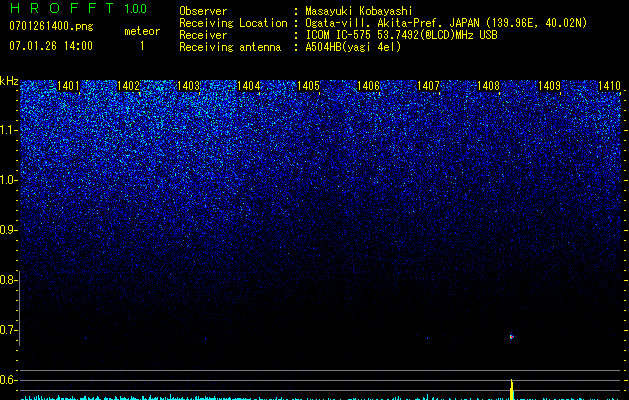The height and width of the screenshot is (400, 629).
Task: Select the filename 0701261400.png
Action: click(51, 27)
